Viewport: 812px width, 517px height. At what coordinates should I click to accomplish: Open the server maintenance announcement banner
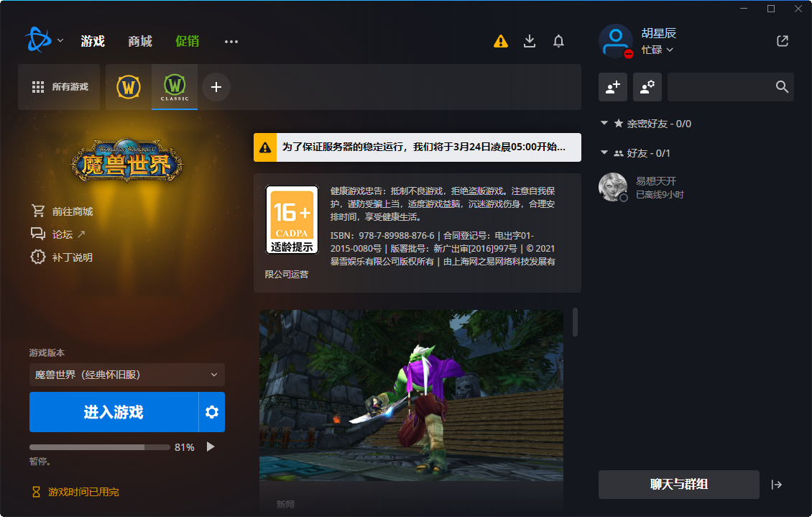417,147
